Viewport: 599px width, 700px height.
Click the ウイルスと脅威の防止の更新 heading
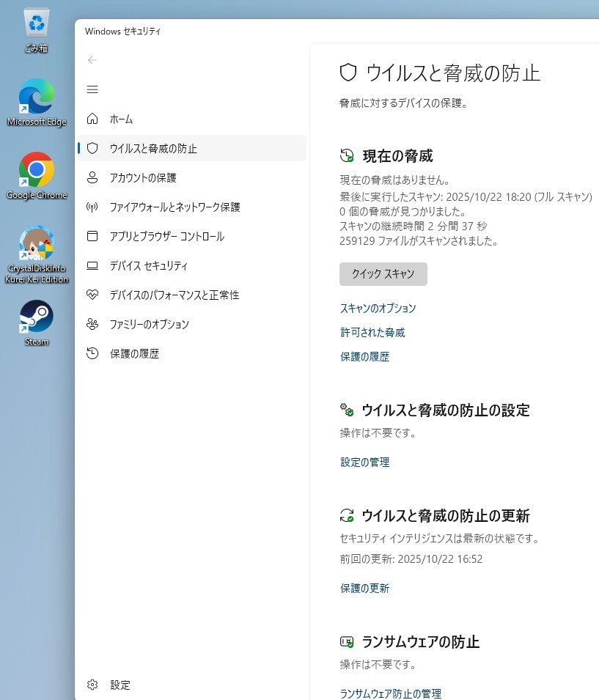pyautogui.click(x=445, y=515)
